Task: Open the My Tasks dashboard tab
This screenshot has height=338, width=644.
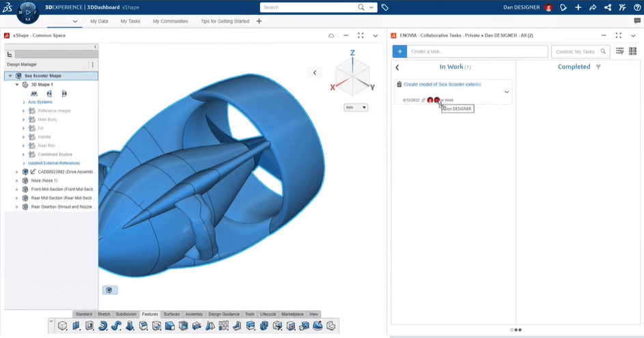Action: click(130, 21)
